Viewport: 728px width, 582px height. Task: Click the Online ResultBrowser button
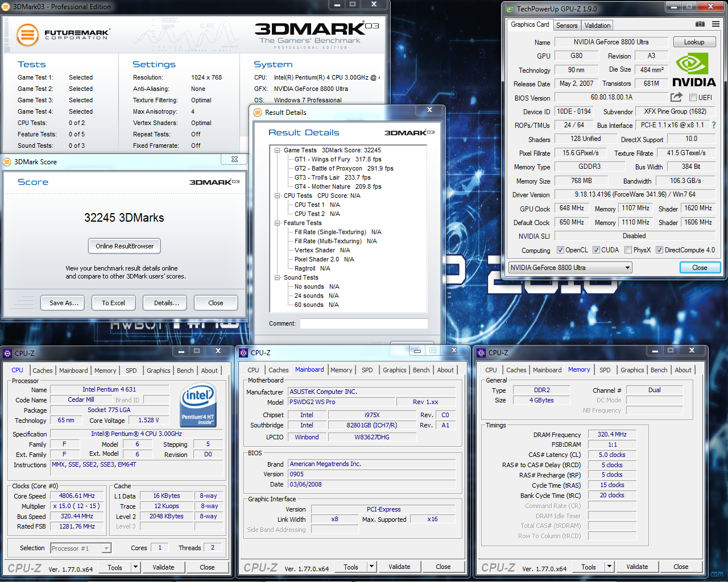[x=125, y=246]
